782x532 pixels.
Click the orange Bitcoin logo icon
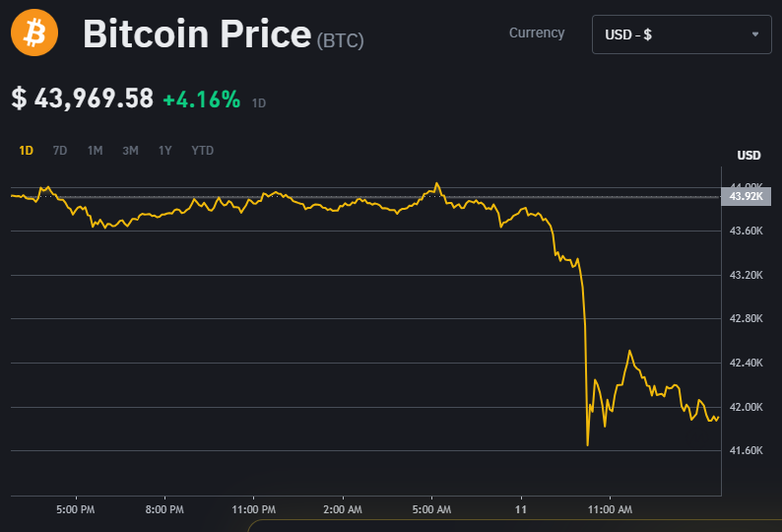coord(34,33)
